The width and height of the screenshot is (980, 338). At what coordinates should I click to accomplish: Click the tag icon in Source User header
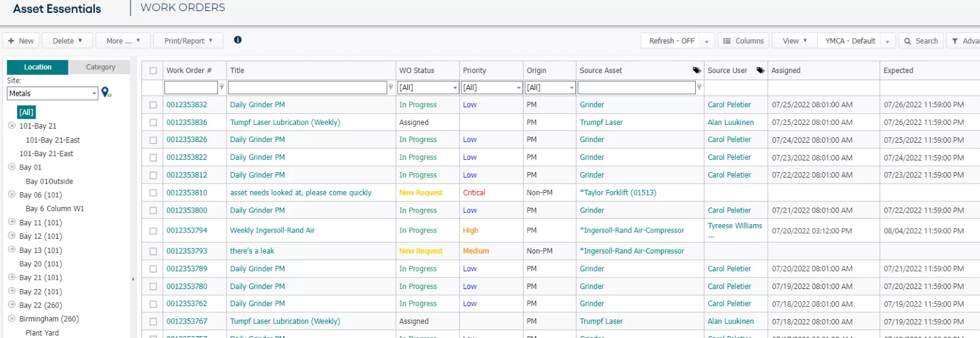pyautogui.click(x=760, y=70)
